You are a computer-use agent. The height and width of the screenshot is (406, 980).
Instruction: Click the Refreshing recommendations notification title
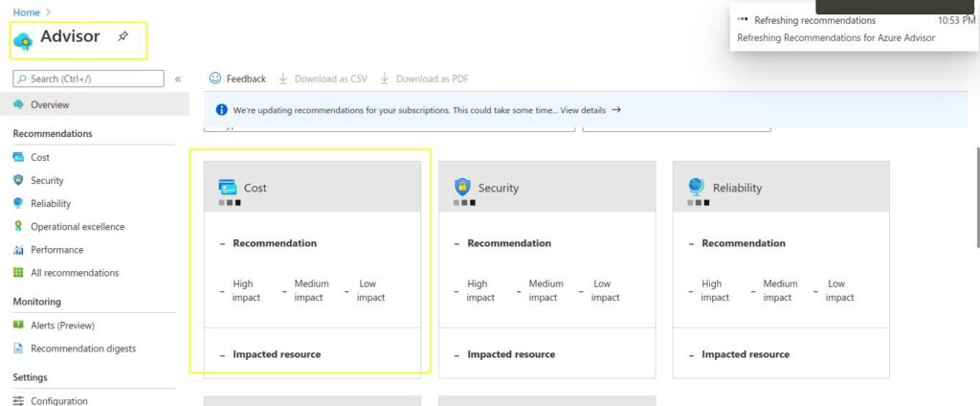coord(815,21)
